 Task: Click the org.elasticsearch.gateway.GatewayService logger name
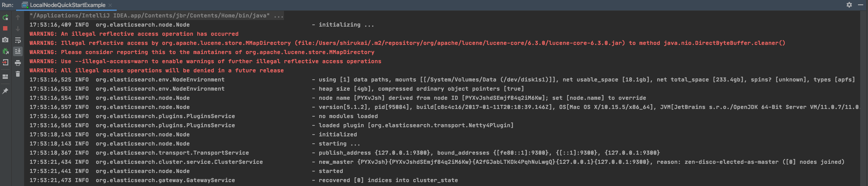click(x=165, y=180)
